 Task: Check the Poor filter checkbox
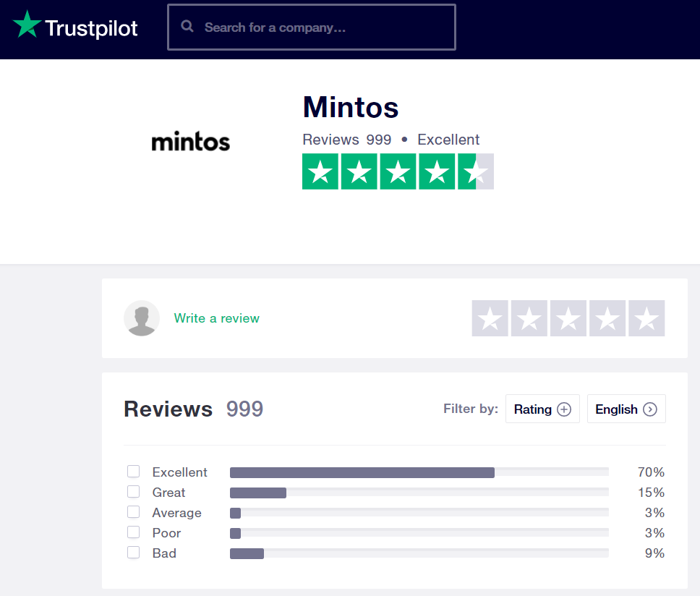click(x=134, y=532)
